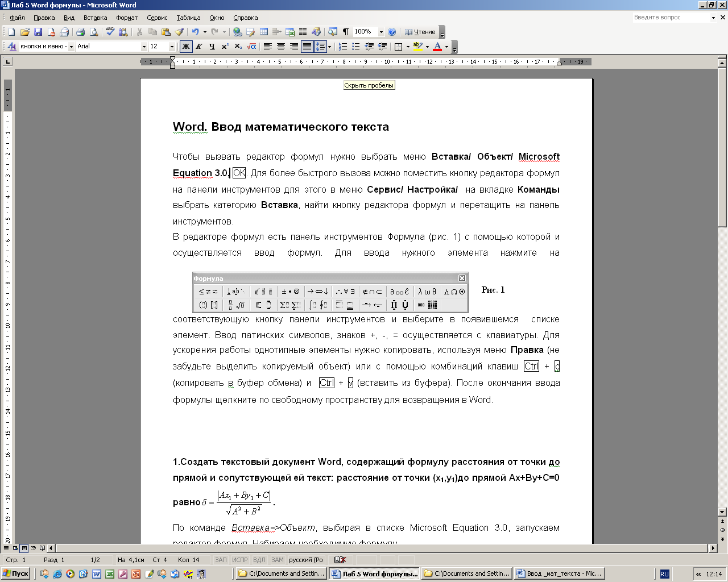Click the Пуск start button
The width and height of the screenshot is (728, 582).
[x=16, y=573]
